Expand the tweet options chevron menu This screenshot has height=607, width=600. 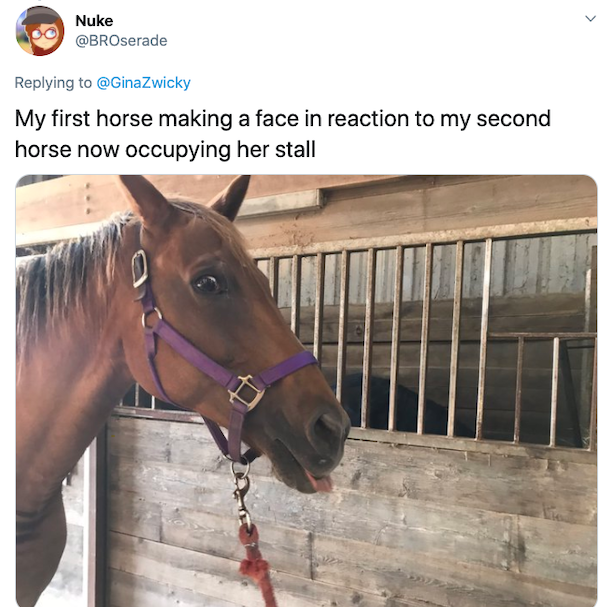(x=590, y=19)
